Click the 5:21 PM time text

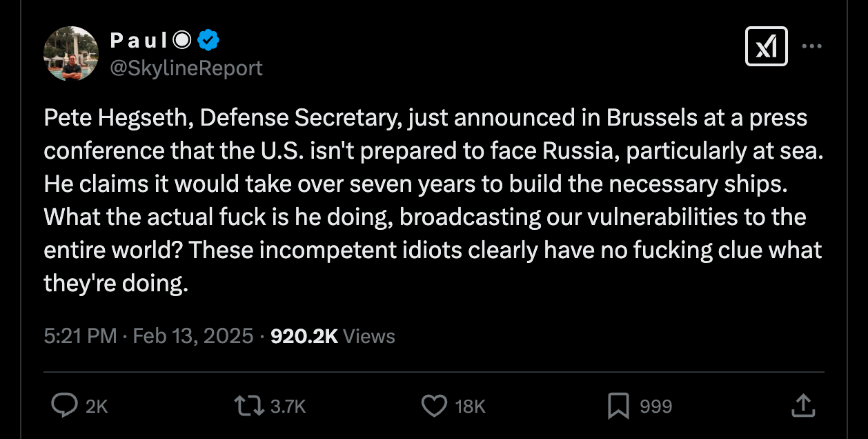click(x=80, y=337)
